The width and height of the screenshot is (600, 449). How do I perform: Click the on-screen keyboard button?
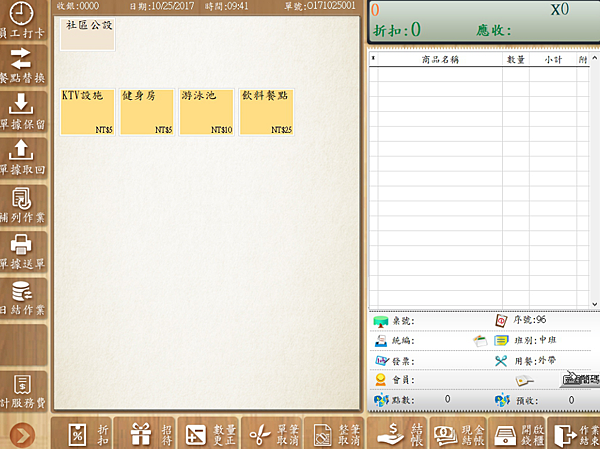[580, 379]
